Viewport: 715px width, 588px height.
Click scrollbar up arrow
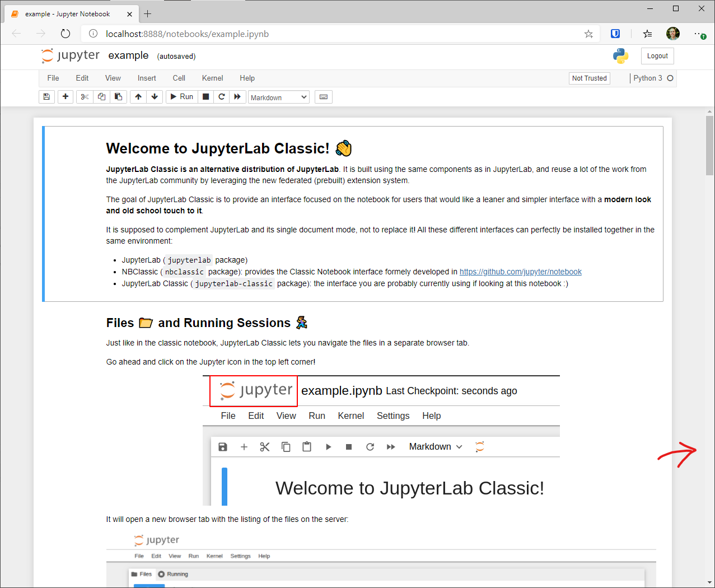710,111
